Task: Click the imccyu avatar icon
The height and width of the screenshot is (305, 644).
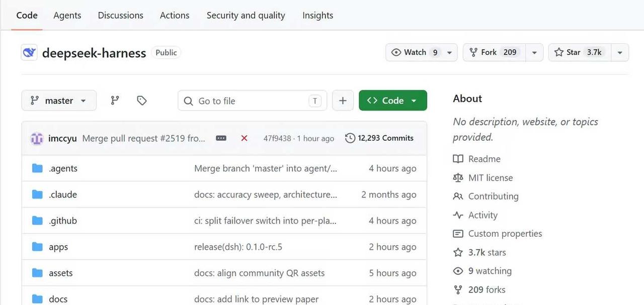Action: coord(37,138)
